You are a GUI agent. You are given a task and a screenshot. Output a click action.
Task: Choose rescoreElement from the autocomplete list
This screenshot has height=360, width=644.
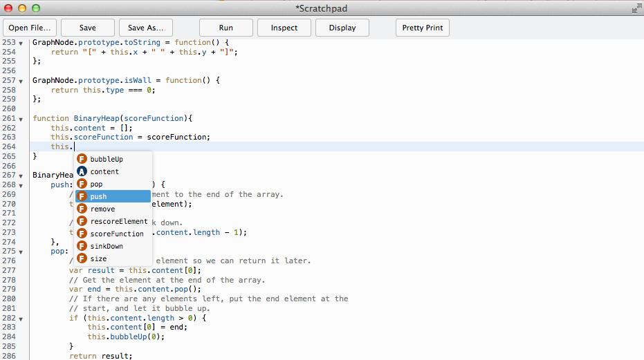[113, 221]
